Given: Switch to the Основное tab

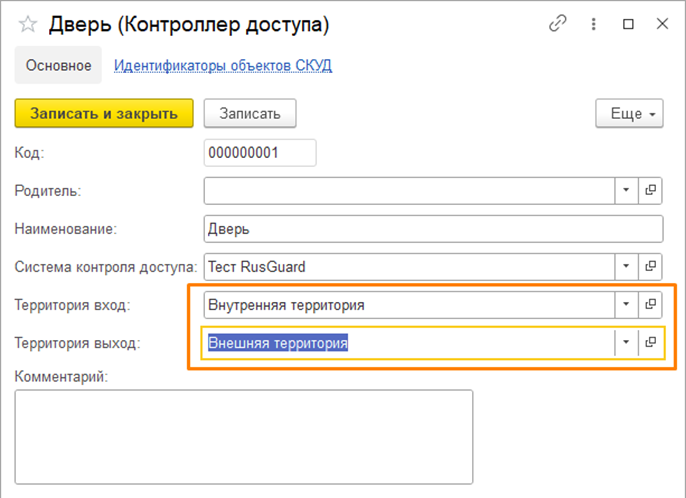Looking at the screenshot, I should point(58,66).
